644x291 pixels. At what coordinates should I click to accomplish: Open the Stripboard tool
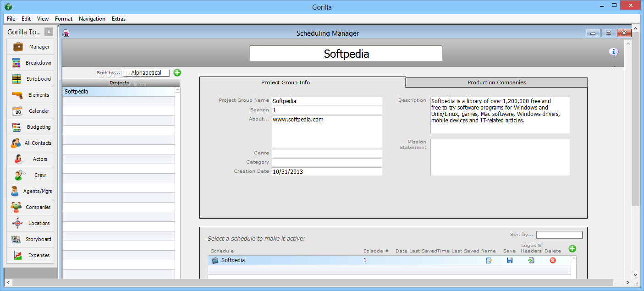[30, 79]
